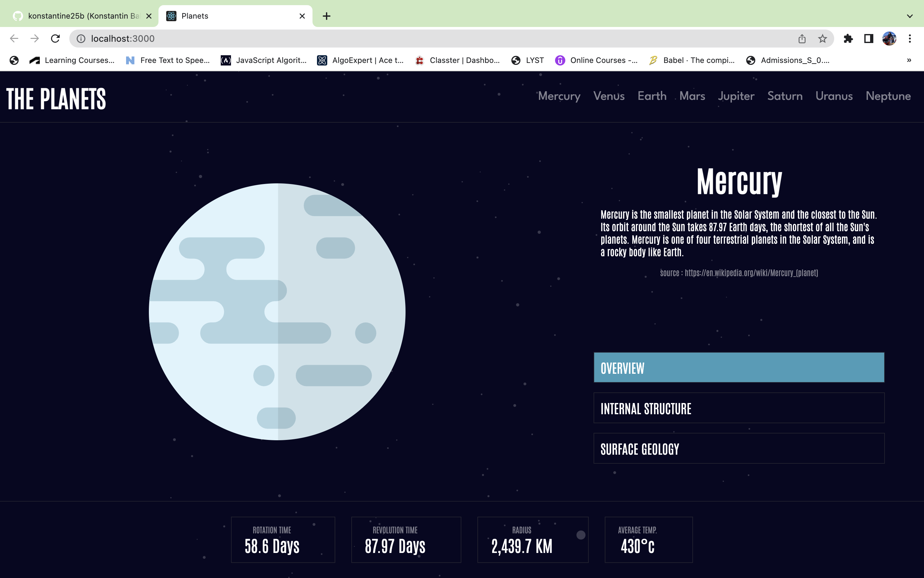Open the AlgoExpert bookmark
Screen dimensions: 924x578
(360, 60)
